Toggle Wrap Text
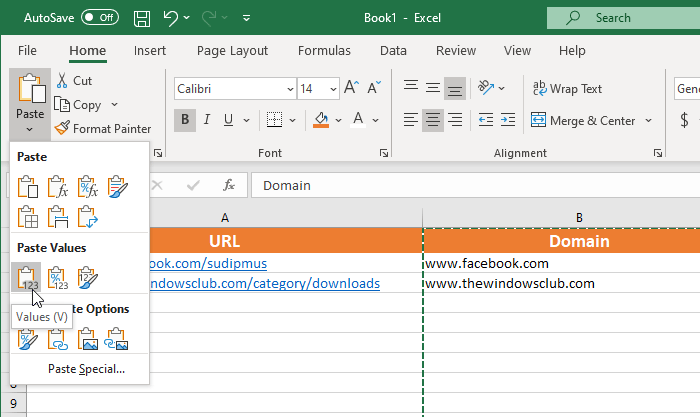Image resolution: width=700 pixels, height=417 pixels. pyautogui.click(x=567, y=88)
